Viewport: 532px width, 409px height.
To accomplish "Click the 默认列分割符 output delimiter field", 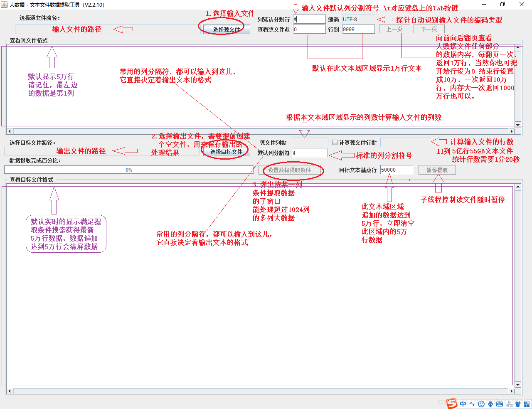I will [x=310, y=153].
